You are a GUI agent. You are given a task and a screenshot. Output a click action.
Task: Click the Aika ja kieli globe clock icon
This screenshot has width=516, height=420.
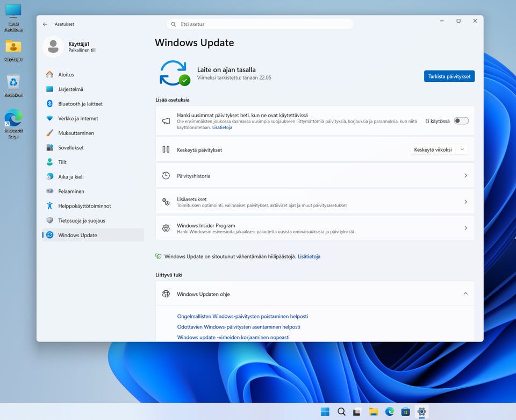click(49, 176)
